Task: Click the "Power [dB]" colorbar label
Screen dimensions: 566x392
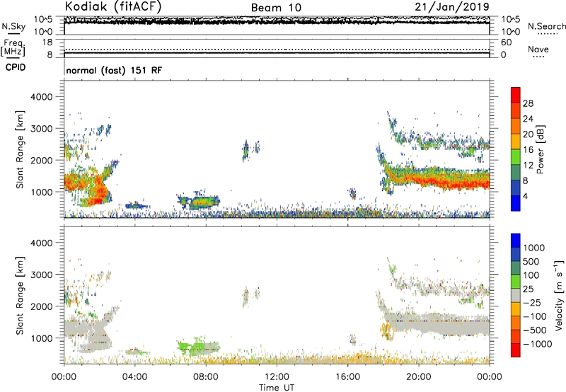Action: point(541,149)
